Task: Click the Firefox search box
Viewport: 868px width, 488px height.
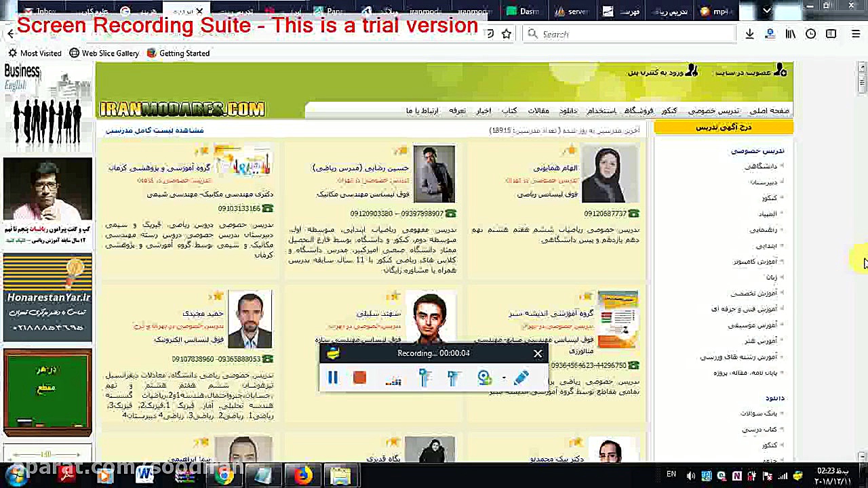Action: [629, 34]
